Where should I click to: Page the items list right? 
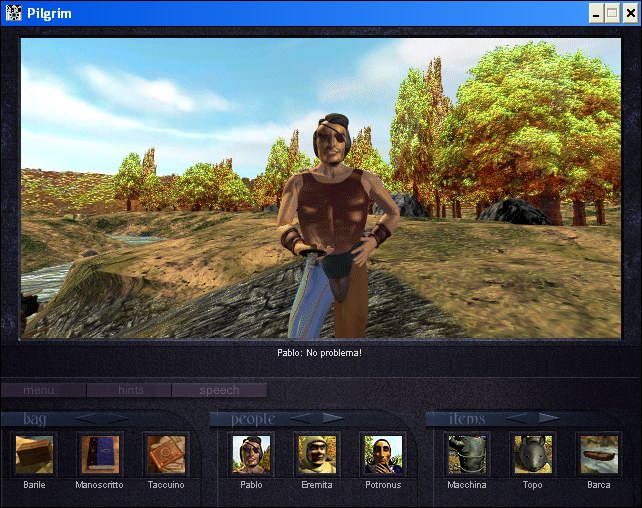(x=549, y=418)
